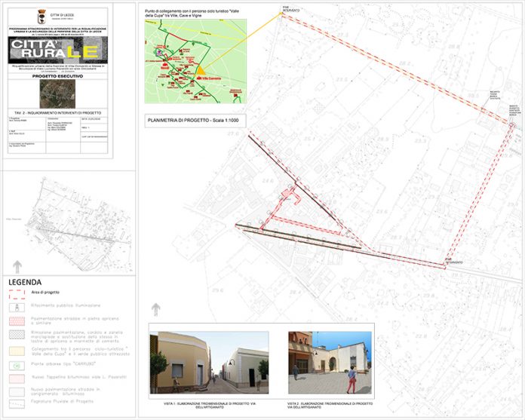525x420 pixels.
Task: Open the Vista 2 piazza rendering image
Action: pos(330,363)
